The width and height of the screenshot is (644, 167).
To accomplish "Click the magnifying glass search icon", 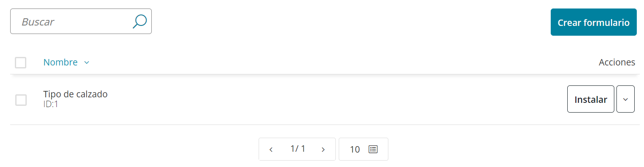I will click(139, 22).
